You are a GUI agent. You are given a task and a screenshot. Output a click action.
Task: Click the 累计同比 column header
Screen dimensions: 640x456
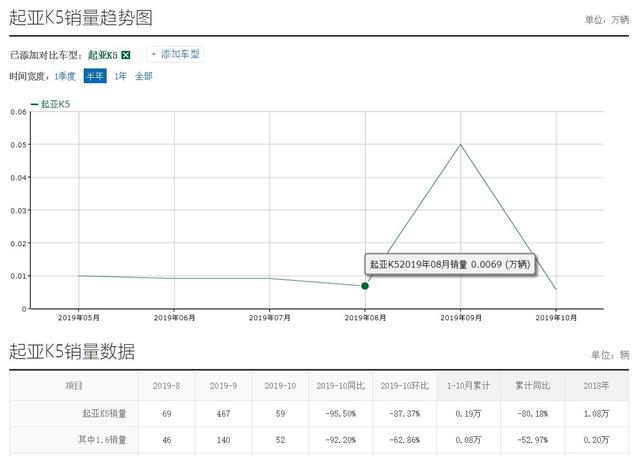coord(533,386)
